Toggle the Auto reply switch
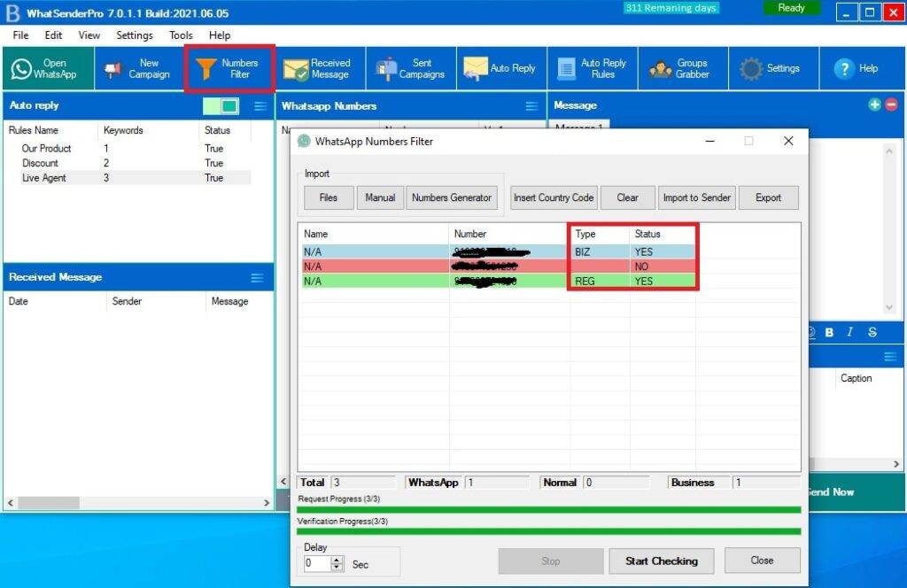This screenshot has width=907, height=588. click(221, 106)
